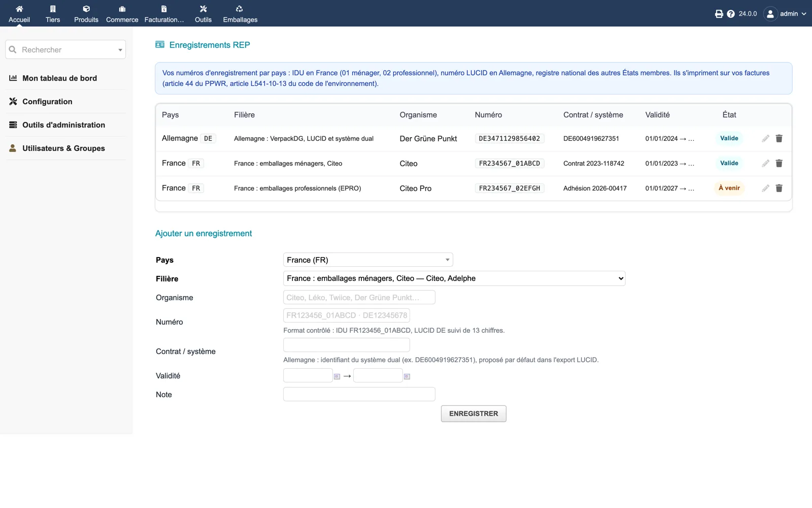812x508 pixels.
Task: Click the Validité end date field
Action: point(378,375)
